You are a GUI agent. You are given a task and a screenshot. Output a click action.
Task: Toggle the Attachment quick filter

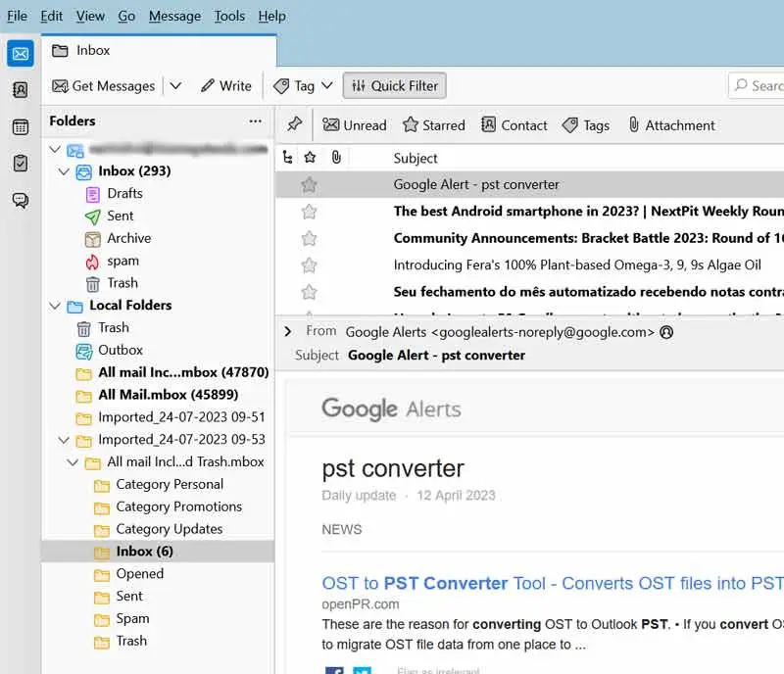[671, 125]
